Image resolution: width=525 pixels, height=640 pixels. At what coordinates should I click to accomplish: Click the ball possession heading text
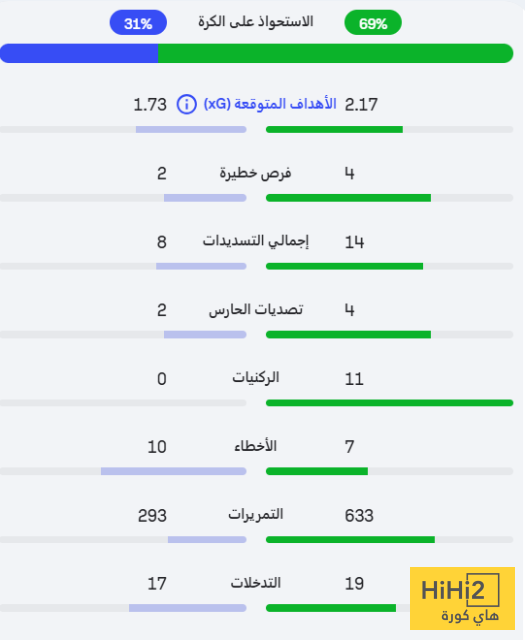pyautogui.click(x=256, y=22)
